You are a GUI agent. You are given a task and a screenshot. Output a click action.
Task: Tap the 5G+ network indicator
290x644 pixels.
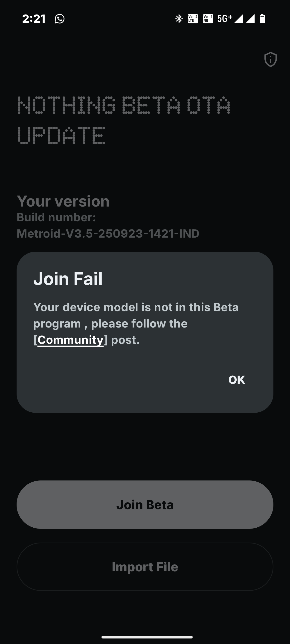coord(224,18)
